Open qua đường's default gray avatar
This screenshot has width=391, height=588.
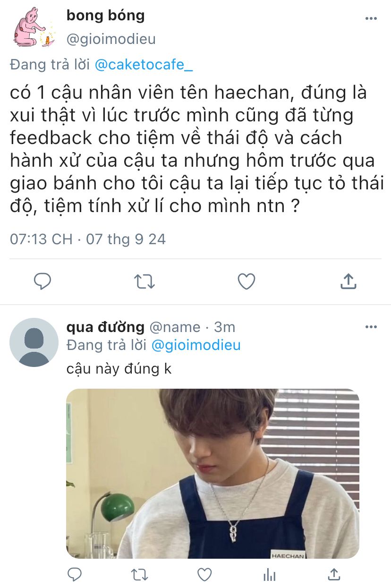click(x=34, y=342)
